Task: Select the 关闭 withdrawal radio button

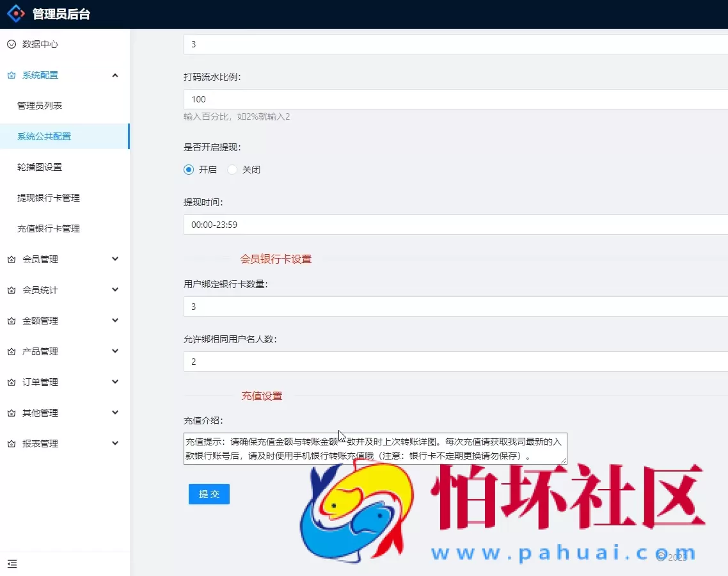Action: point(231,169)
